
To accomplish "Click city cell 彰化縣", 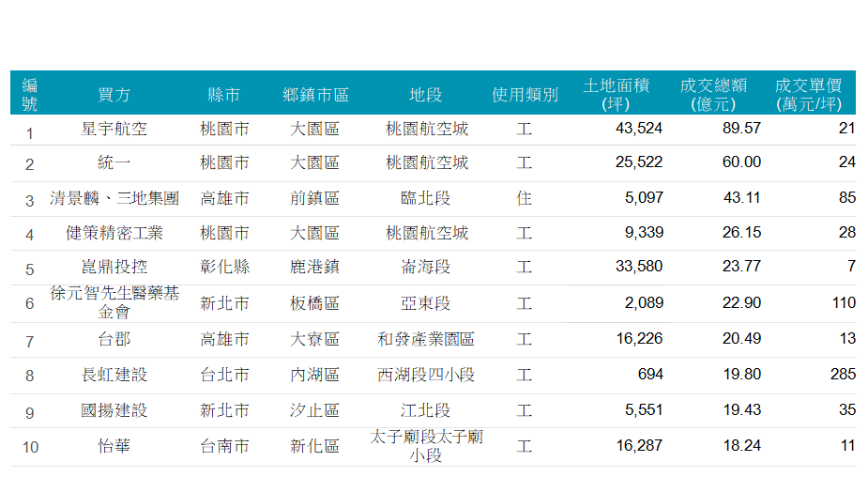I will tap(225, 267).
